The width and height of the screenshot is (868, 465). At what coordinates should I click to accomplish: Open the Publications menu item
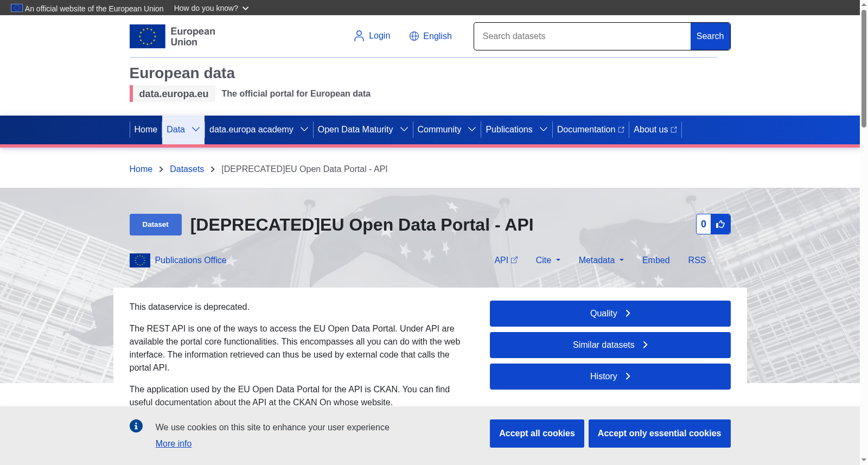(509, 130)
